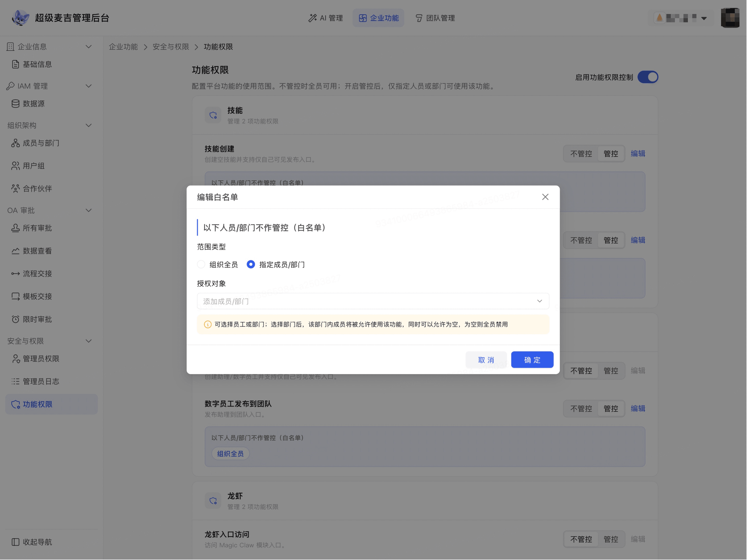The height and width of the screenshot is (560, 747).
Task: Click the 流程交接 handover icon
Action: pos(15,273)
